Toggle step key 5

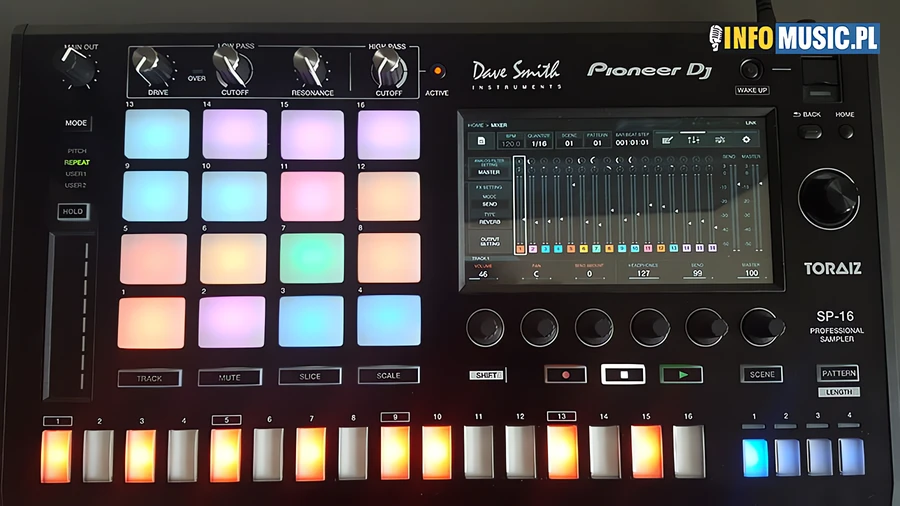pyautogui.click(x=226, y=455)
